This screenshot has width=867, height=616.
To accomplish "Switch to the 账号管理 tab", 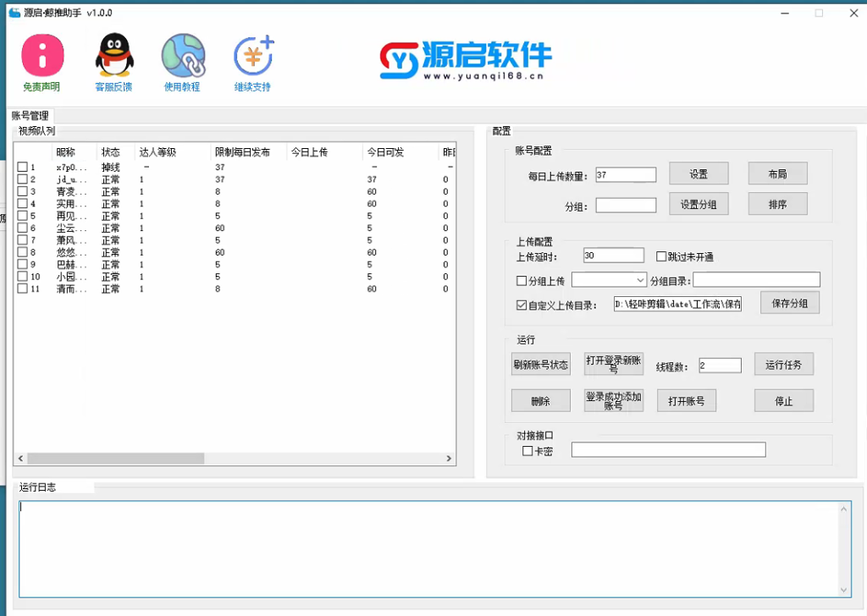I will coord(30,116).
